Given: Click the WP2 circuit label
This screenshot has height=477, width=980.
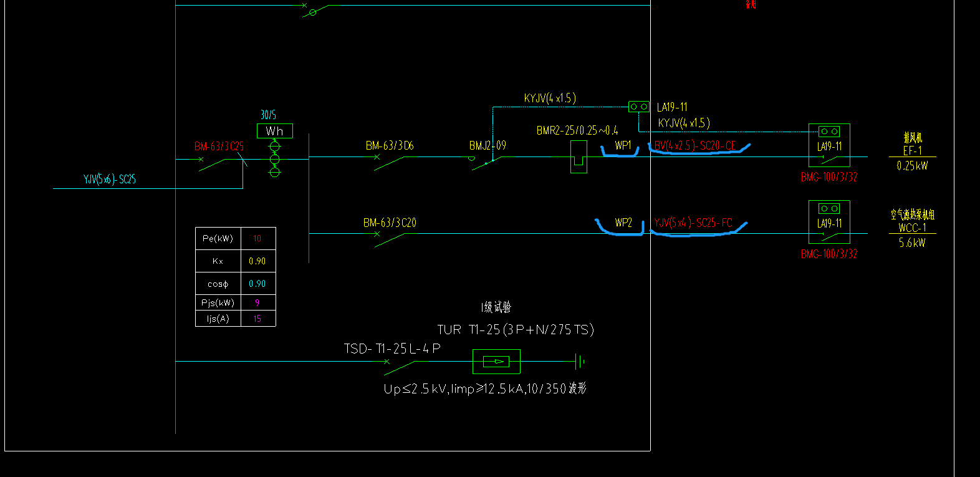Looking at the screenshot, I should point(623,223).
